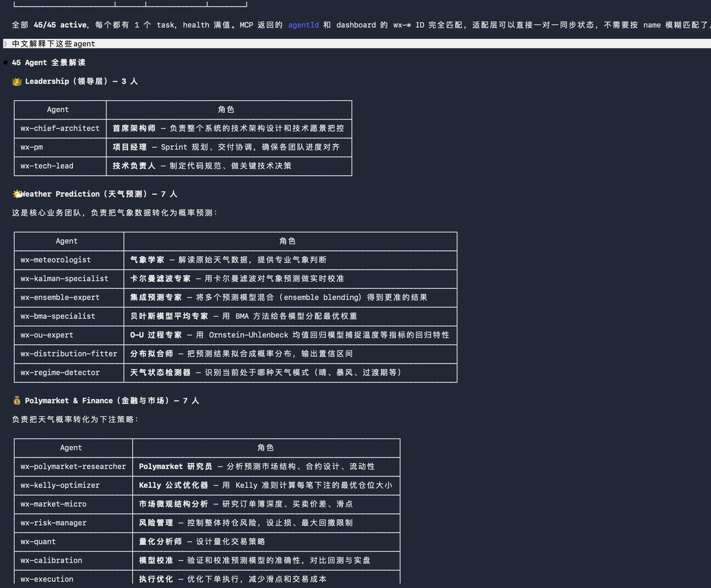Click the prompt input containing 中文解释下这些agent
This screenshot has width=711, height=588.
click(x=355, y=44)
